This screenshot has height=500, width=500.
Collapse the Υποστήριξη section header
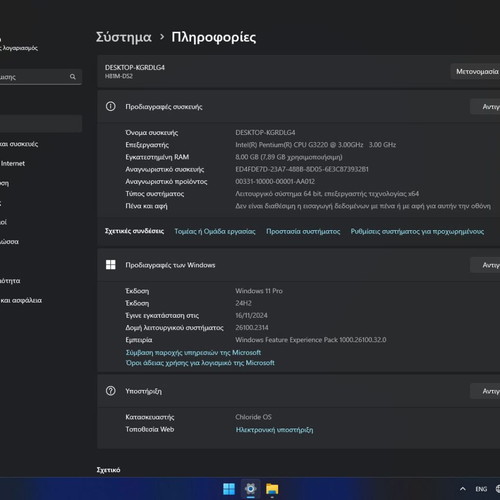coord(299,391)
